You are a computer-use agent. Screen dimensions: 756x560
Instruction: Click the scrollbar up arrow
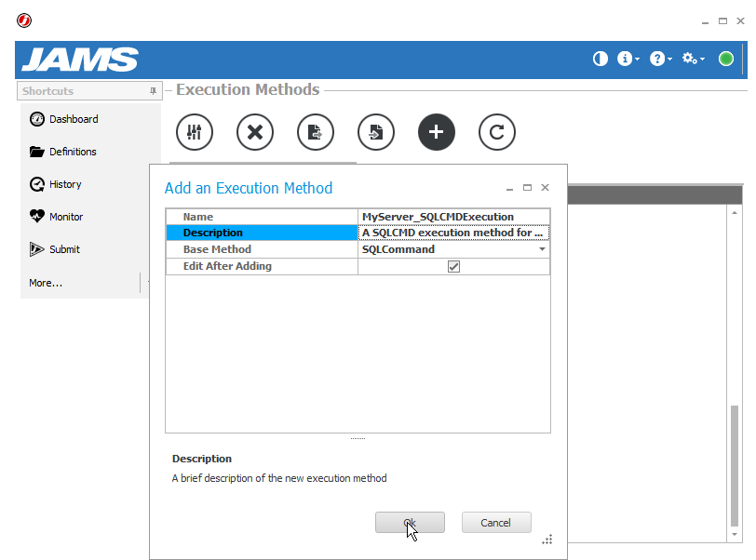[x=735, y=213]
